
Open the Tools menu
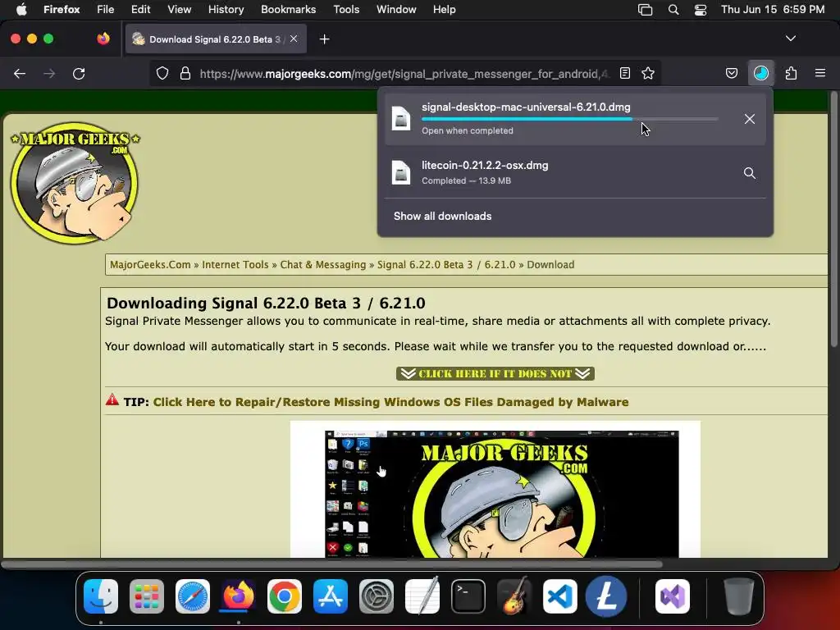click(x=346, y=9)
